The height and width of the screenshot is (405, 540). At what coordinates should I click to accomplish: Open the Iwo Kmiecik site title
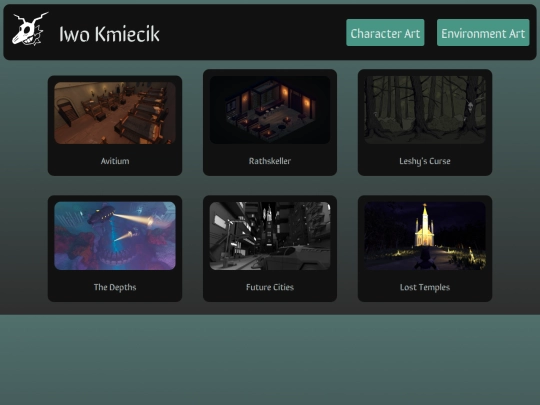click(x=109, y=34)
